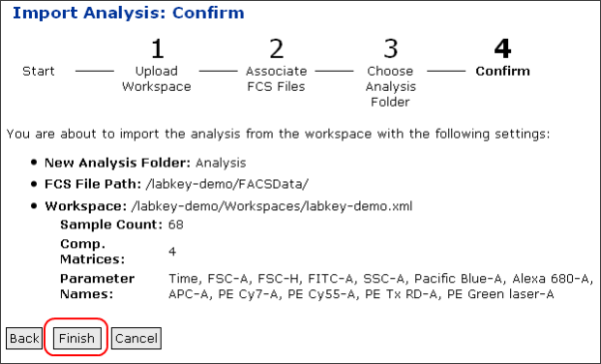Screen dimensions: 601x364
Task: Click the Import Analysis: Confirm heading
Action: [x=129, y=13]
